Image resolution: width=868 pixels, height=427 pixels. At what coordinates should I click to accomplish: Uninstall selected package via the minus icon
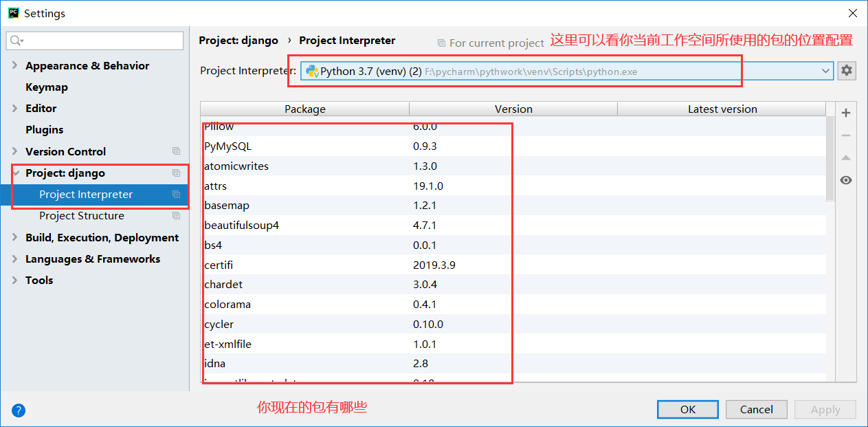point(846,135)
